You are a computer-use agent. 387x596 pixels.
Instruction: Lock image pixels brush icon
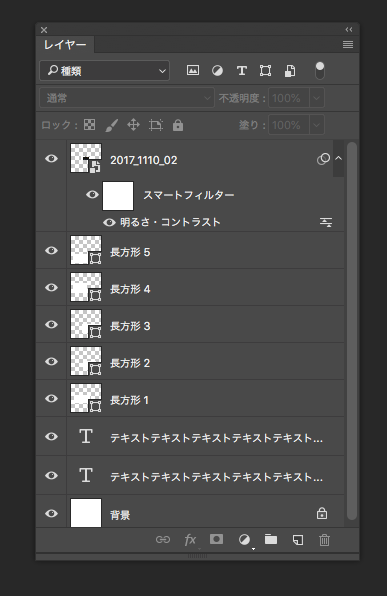tap(111, 125)
